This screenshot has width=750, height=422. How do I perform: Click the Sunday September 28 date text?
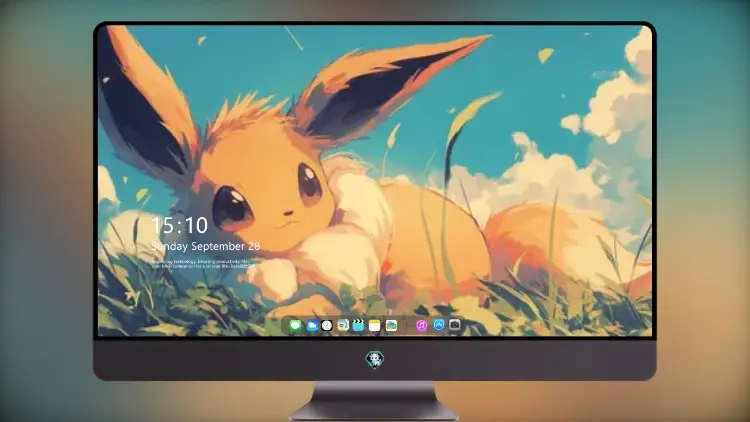[206, 246]
